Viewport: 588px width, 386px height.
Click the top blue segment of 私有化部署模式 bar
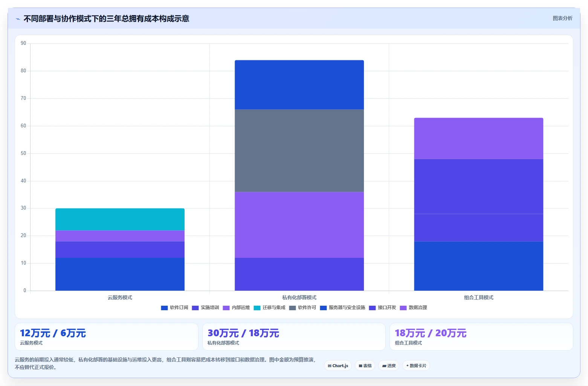click(x=299, y=85)
